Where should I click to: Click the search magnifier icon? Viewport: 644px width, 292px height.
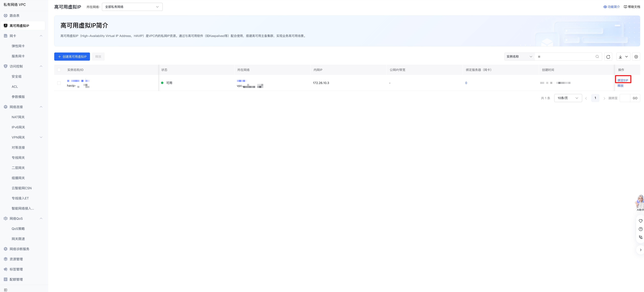coord(597,57)
